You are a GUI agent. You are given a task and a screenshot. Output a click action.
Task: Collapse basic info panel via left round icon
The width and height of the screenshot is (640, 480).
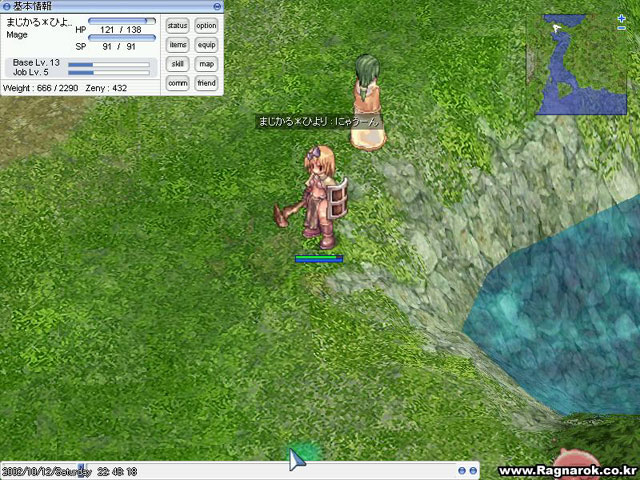tap(6, 6)
